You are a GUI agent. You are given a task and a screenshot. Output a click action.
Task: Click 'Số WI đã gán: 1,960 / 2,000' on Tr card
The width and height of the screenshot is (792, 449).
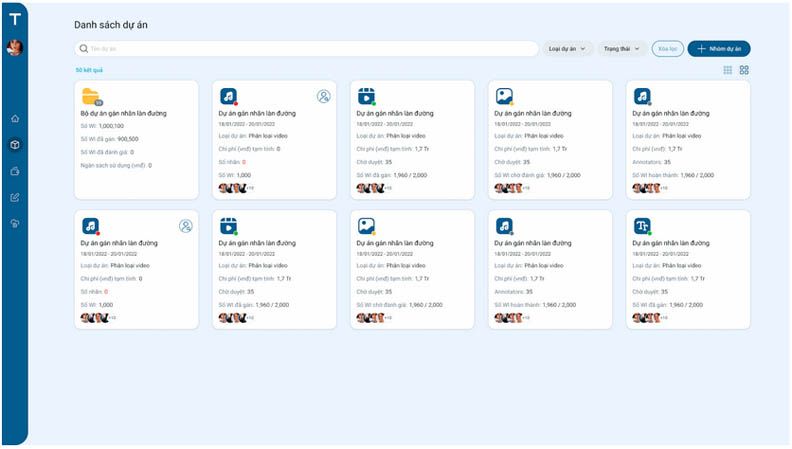click(668, 305)
